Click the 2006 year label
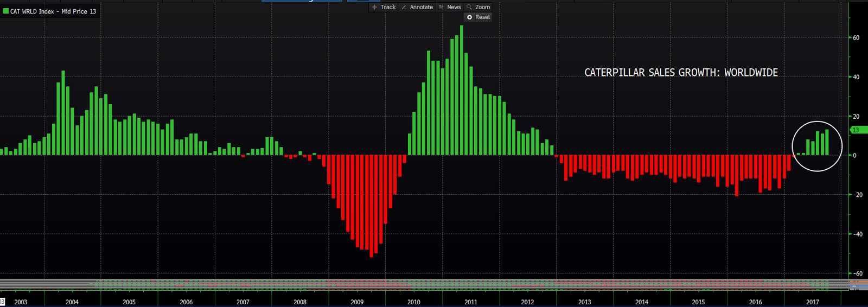Screen dimensions: 868x307 click(186, 302)
